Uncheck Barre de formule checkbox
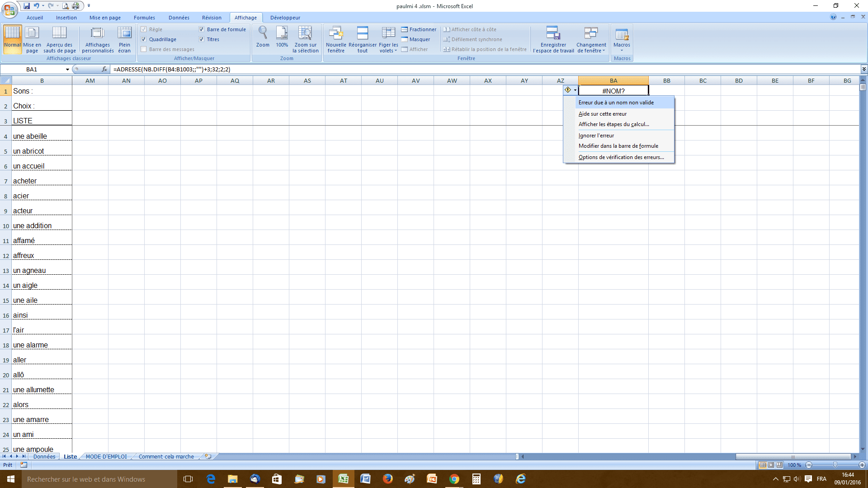The height and width of the screenshot is (488, 868). pyautogui.click(x=202, y=29)
